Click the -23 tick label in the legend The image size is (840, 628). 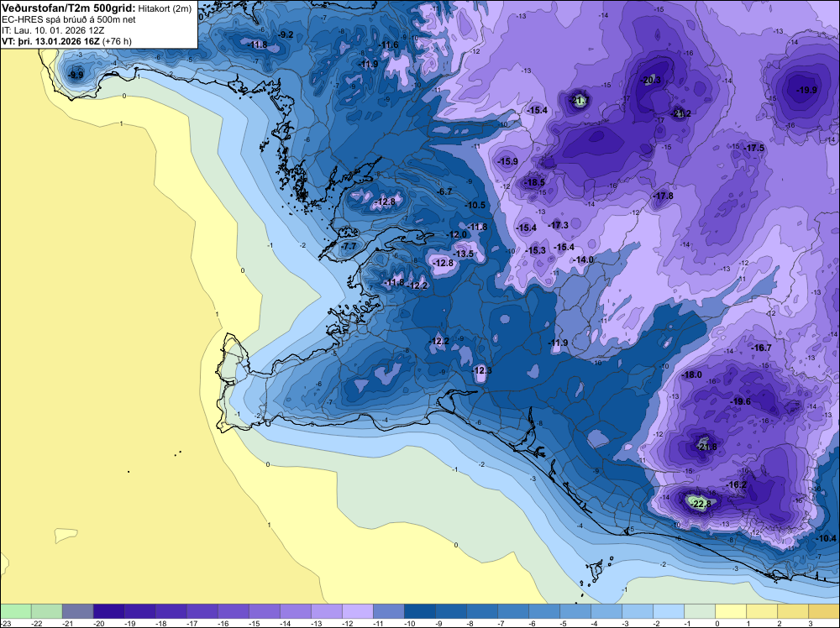tap(4, 623)
